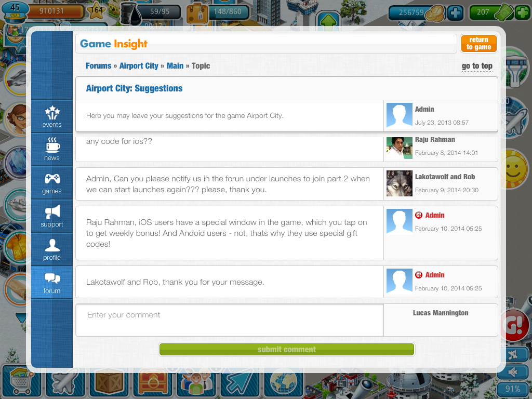The image size is (532, 399).
Task: Select the date February 8, 2014 14:01
Action: click(x=446, y=153)
